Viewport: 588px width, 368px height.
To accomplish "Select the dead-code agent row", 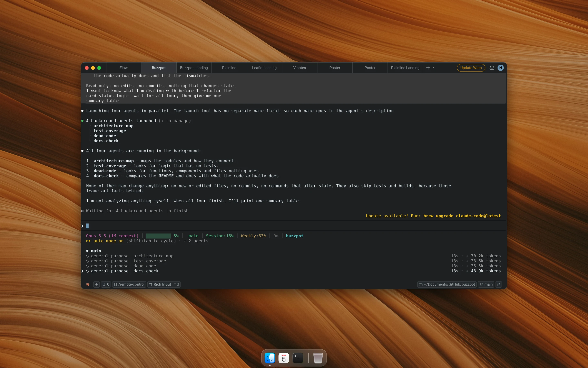I will [293, 266].
